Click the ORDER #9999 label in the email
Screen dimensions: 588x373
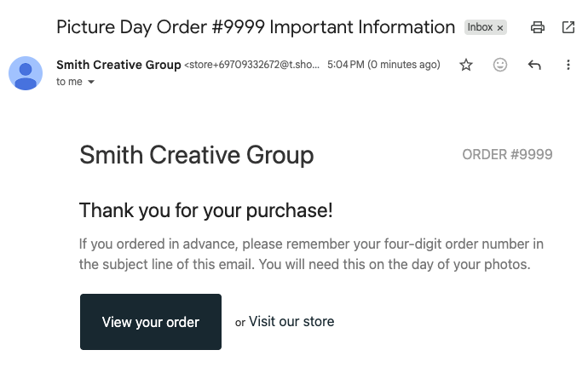pyautogui.click(x=507, y=155)
